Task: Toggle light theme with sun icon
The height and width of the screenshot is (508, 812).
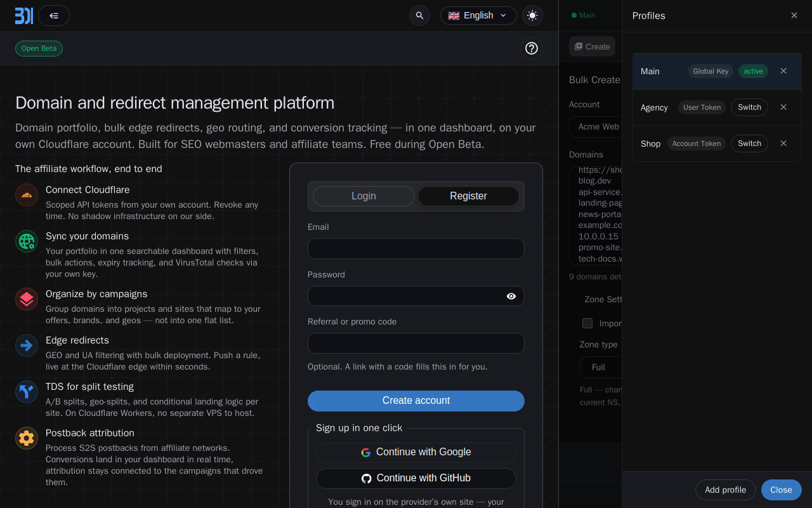Action: tap(532, 16)
